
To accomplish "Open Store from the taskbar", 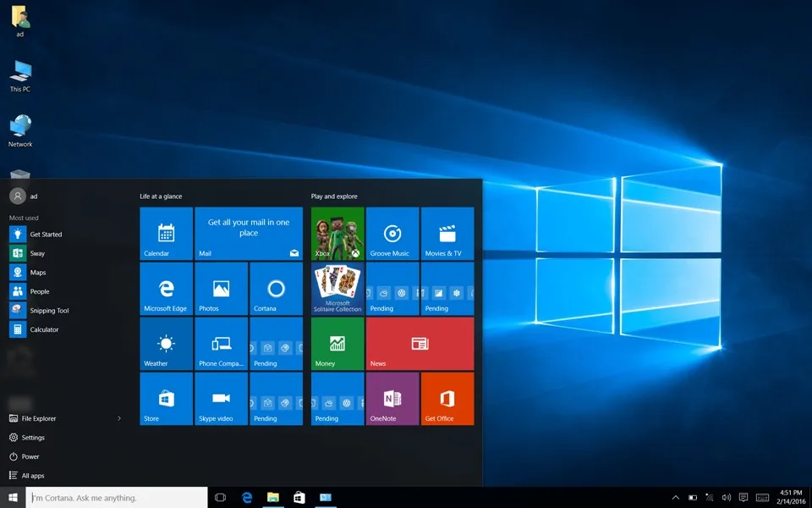I will [x=299, y=498].
